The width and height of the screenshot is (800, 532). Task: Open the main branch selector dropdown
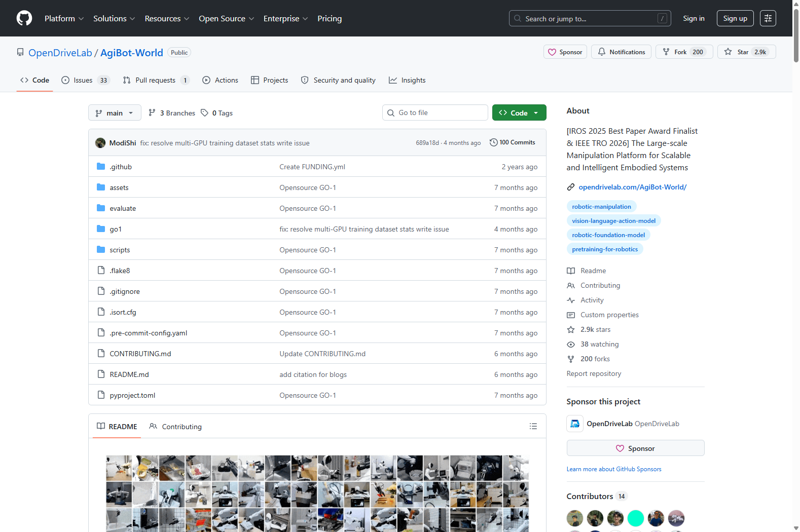[x=115, y=112]
